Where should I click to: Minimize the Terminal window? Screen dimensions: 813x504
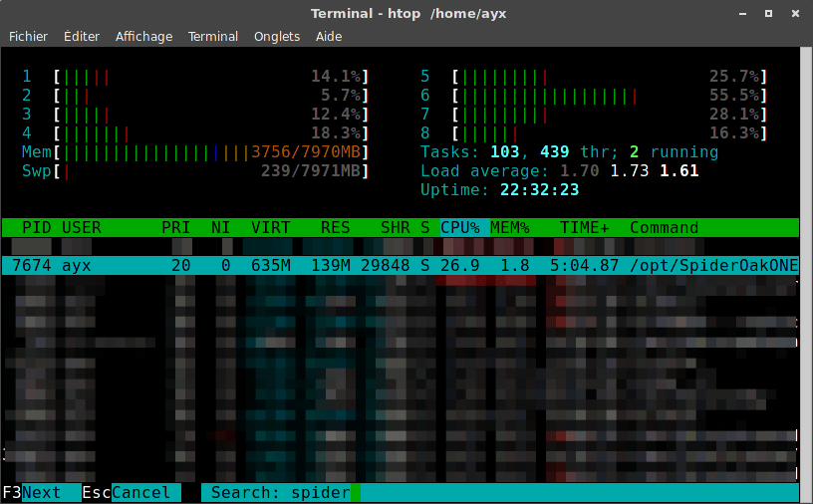pos(743,14)
